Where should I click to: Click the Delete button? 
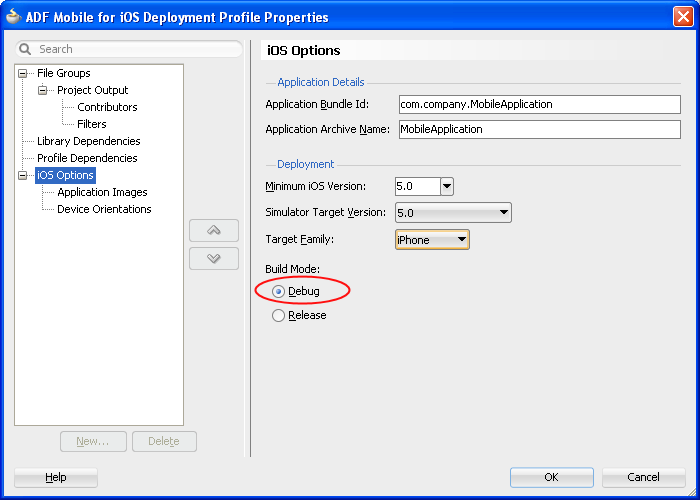point(164,442)
